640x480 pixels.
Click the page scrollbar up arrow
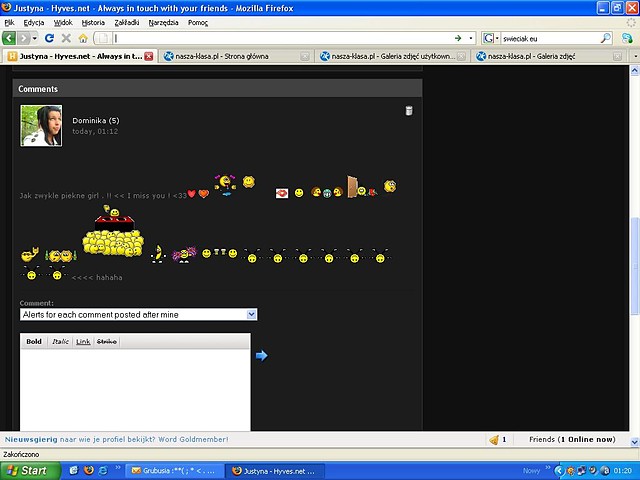635,71
